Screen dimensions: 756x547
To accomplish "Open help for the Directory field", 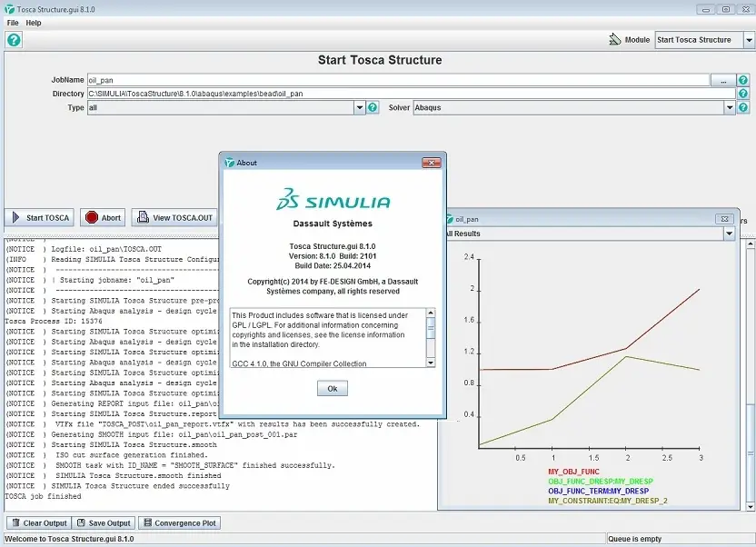I will [x=743, y=94].
